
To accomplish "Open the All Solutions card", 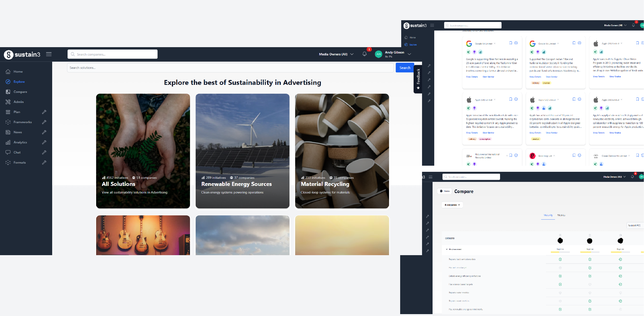I will coord(143,151).
